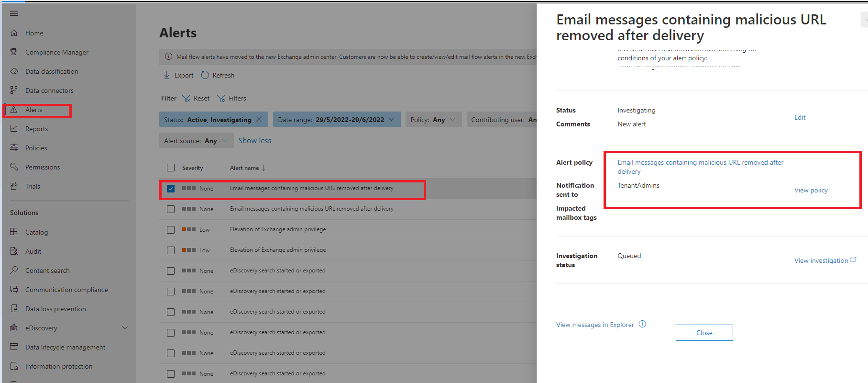Click the Reset filter button
868x383 pixels.
pos(196,98)
